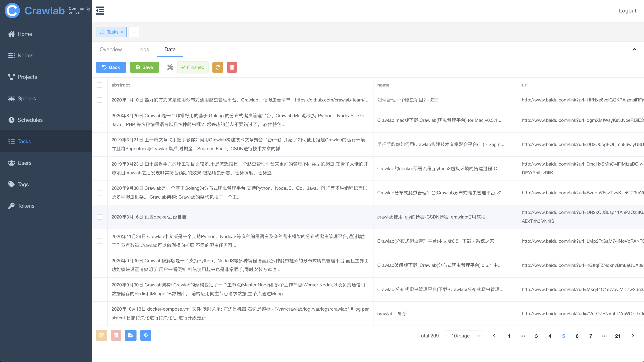Screen dimensions: 644x362
Task: Check the row about 如何管理一个爬虫项目
Action: 99,100
